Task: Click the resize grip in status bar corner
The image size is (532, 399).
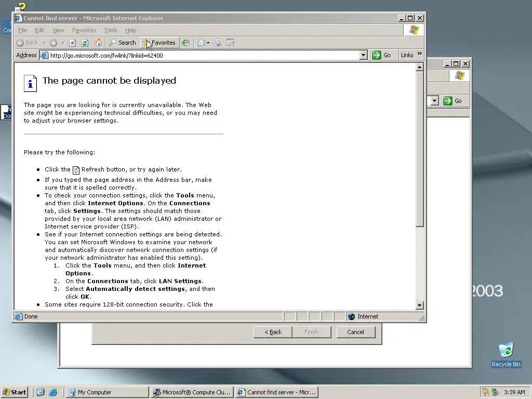Action: 422,318
